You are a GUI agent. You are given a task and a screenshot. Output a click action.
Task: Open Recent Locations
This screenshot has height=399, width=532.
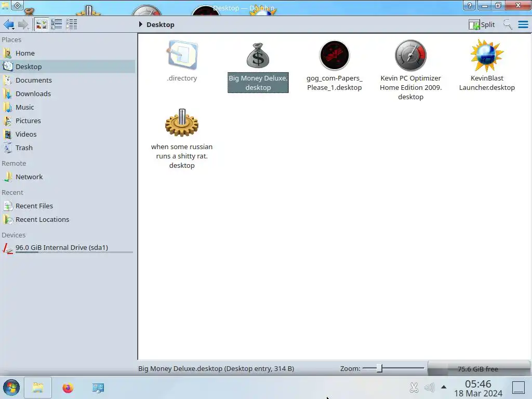tap(68, 220)
